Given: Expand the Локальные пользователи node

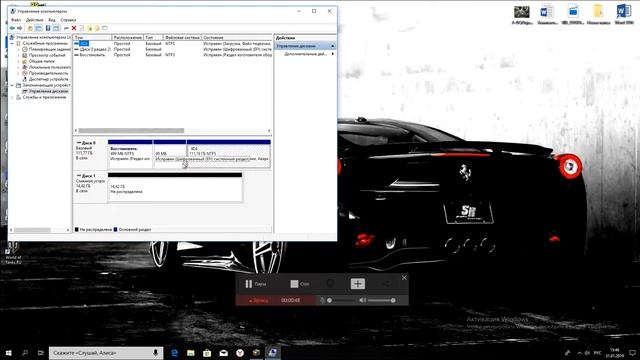Looking at the screenshot, I should coord(18,67).
